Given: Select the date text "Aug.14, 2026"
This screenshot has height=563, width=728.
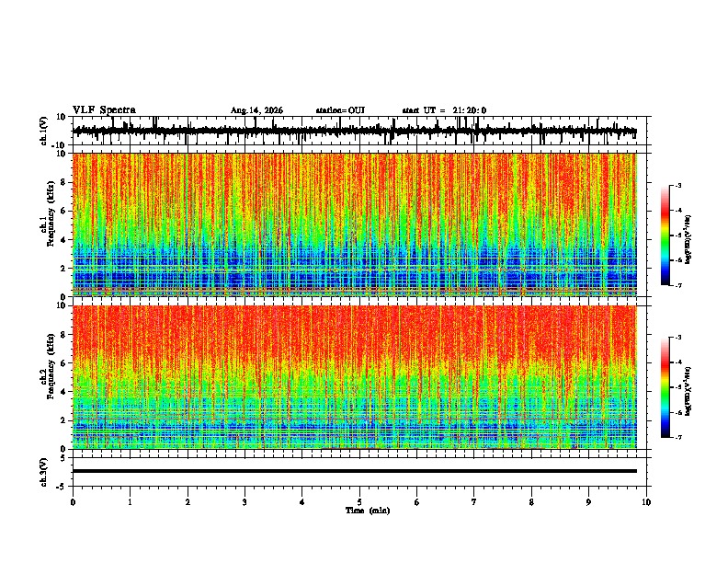Looking at the screenshot, I should click(256, 110).
